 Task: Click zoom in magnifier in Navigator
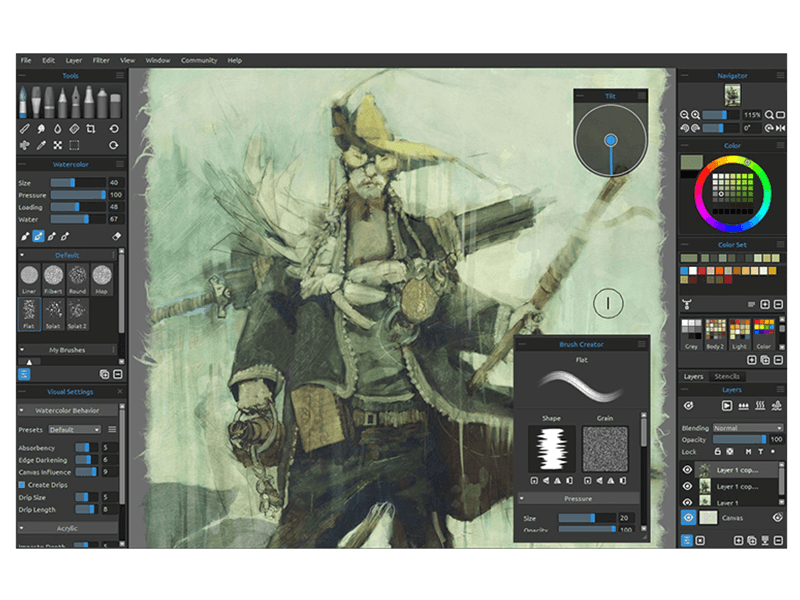pos(695,116)
